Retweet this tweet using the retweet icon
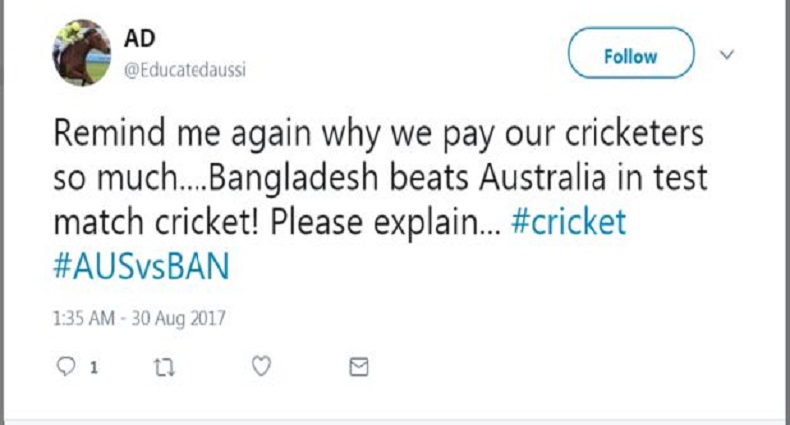The height and width of the screenshot is (425, 790). (x=162, y=367)
